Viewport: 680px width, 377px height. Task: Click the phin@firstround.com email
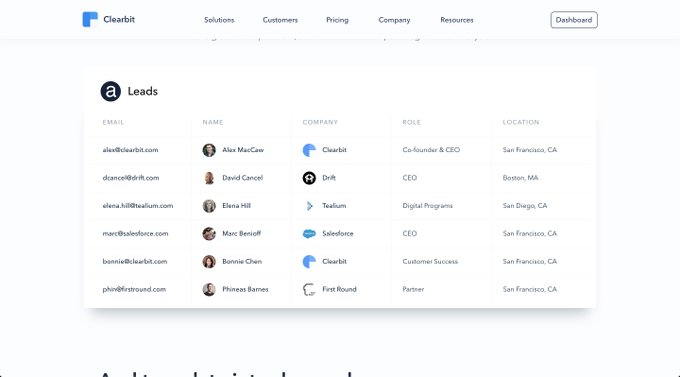[134, 289]
